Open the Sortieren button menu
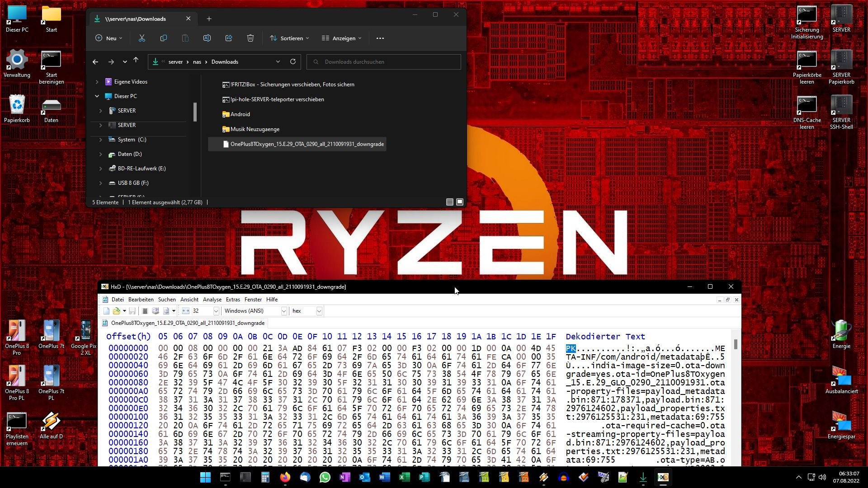This screenshot has width=868, height=488. pos(290,38)
